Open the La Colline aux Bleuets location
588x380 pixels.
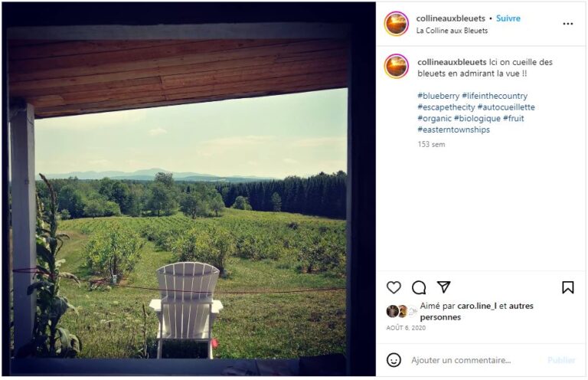point(452,31)
